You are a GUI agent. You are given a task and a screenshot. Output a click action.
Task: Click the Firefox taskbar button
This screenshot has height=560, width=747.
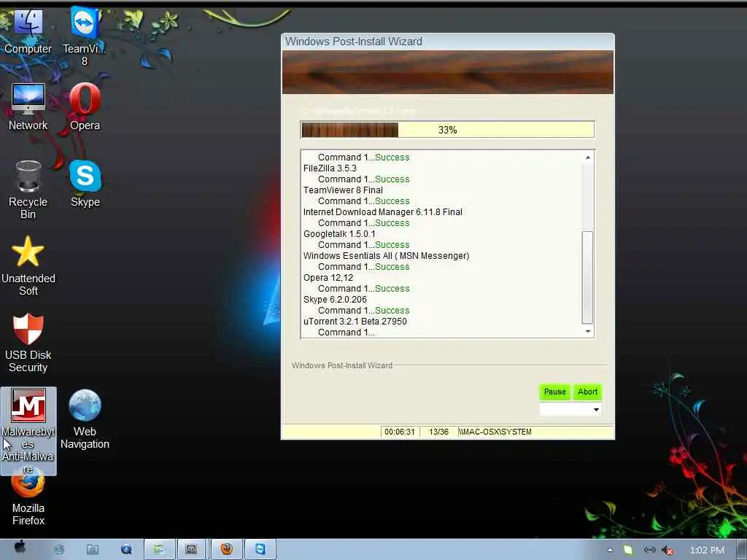[x=227, y=549]
